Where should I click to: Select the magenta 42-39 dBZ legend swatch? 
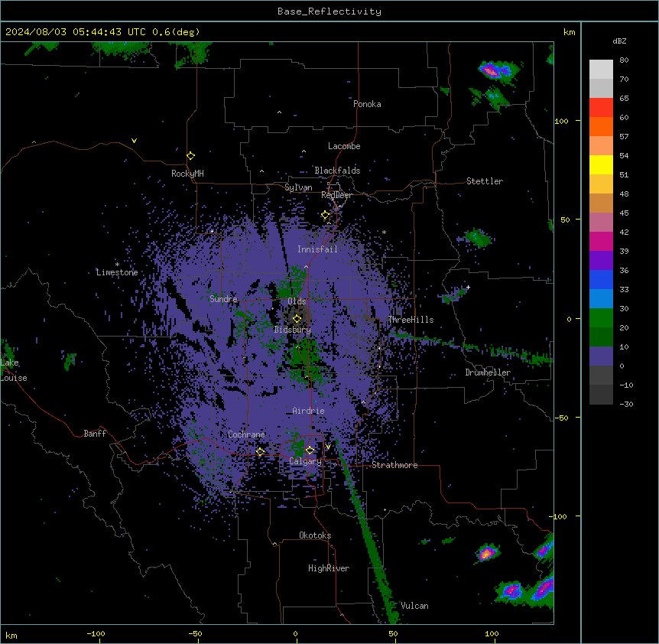[601, 241]
